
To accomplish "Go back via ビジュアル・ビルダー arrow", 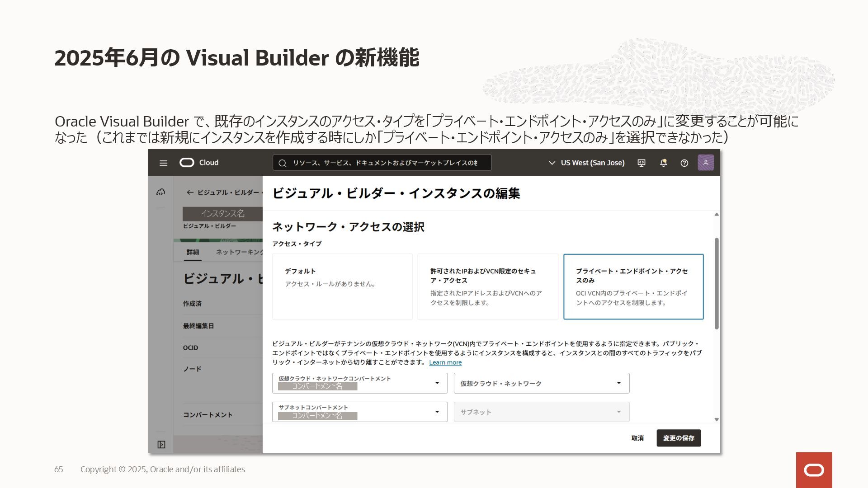I will tap(190, 192).
